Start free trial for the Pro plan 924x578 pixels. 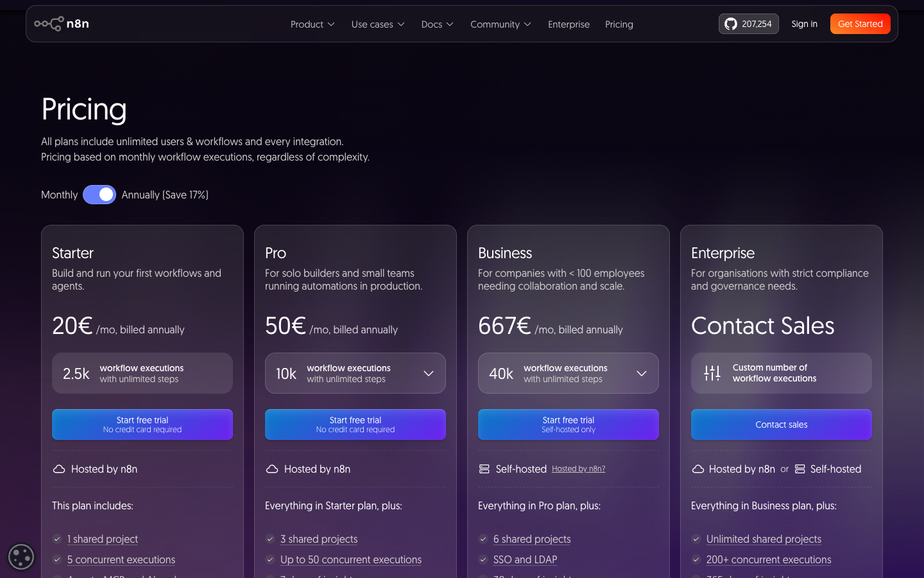coord(355,425)
